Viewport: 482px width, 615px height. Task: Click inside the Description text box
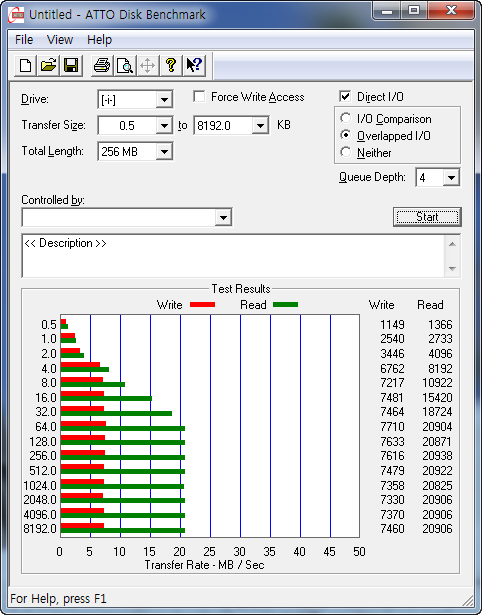pyautogui.click(x=233, y=256)
